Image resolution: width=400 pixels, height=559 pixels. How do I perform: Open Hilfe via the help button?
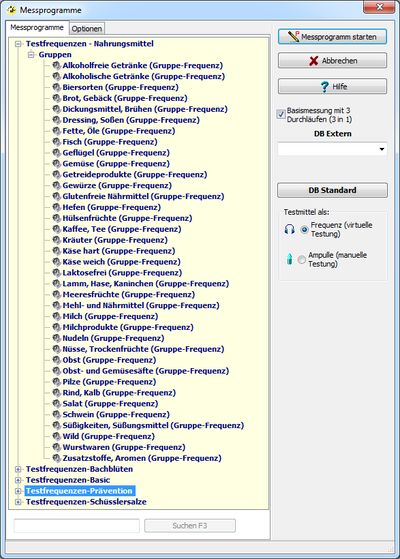point(332,86)
